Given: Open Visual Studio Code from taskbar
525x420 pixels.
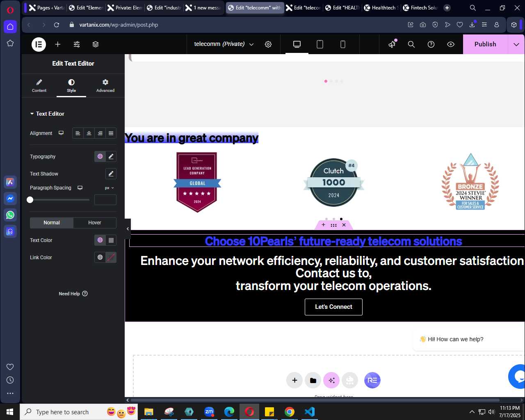Looking at the screenshot, I should pyautogui.click(x=310, y=412).
